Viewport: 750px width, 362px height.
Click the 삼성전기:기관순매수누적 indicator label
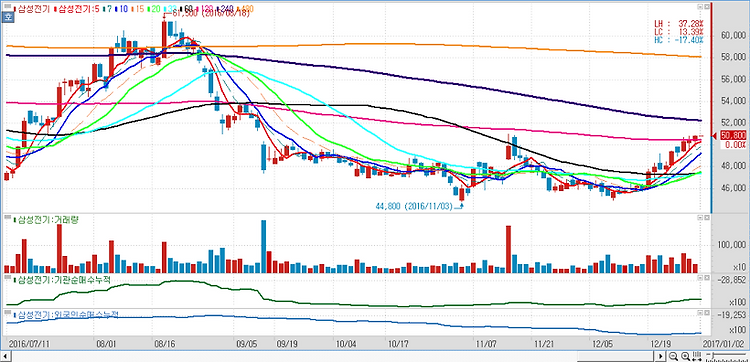tap(62, 280)
